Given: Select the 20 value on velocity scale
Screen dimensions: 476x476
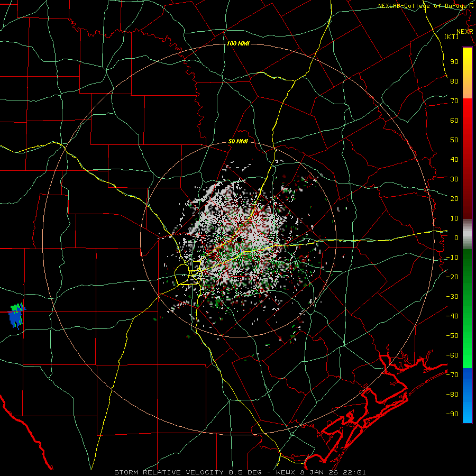Looking at the screenshot, I should click(x=454, y=198).
